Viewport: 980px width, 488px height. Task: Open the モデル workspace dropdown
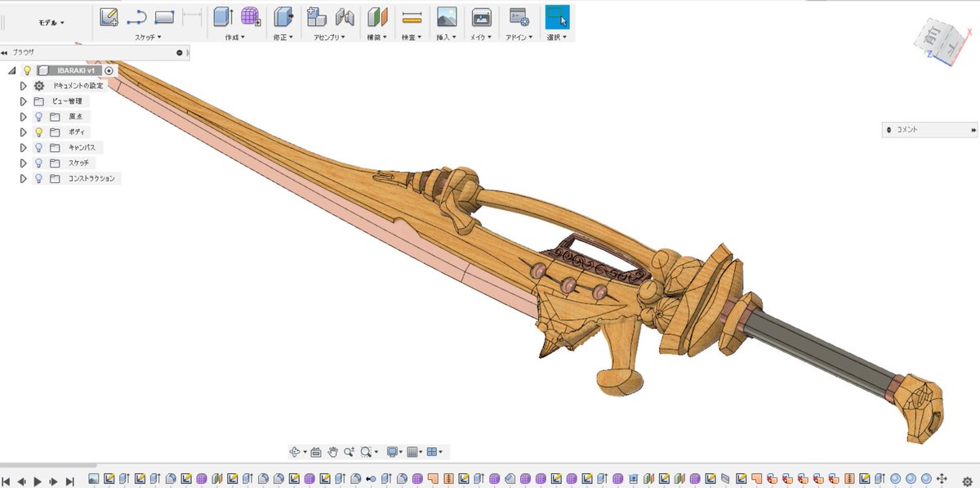point(51,23)
